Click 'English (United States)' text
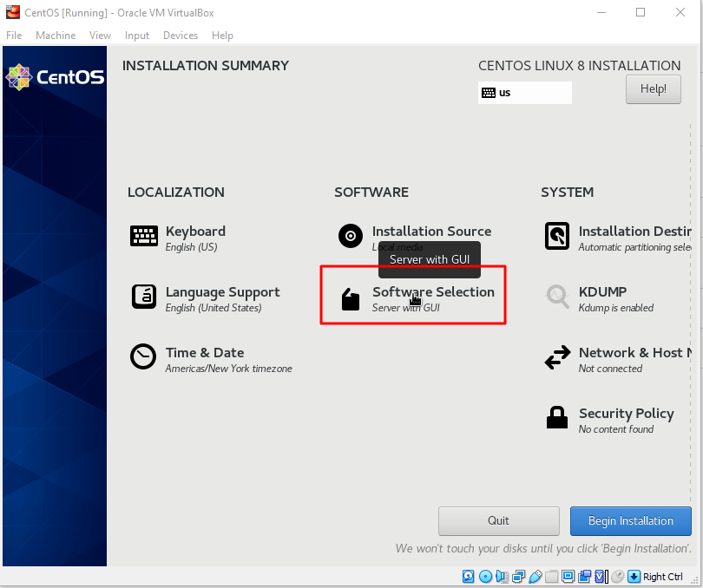703x588 pixels. (214, 308)
